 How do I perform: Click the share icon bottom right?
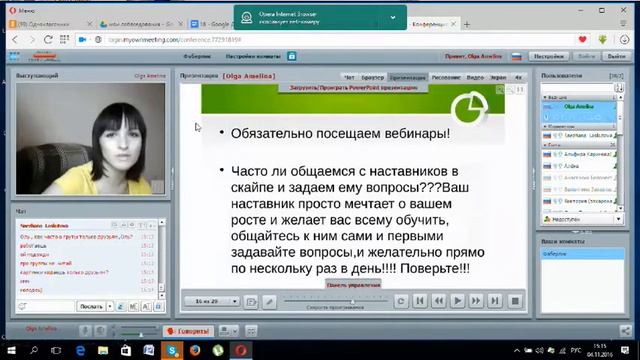tap(625, 331)
